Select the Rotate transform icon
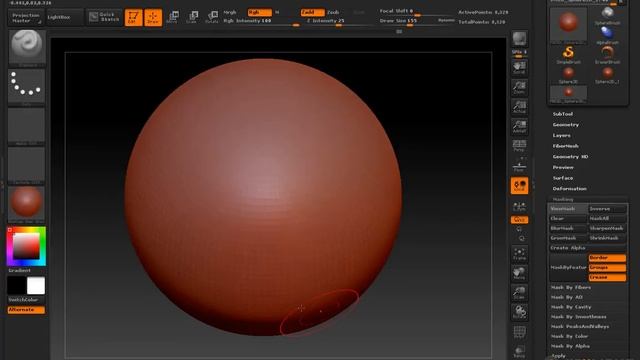The image size is (640, 360). 212,17
